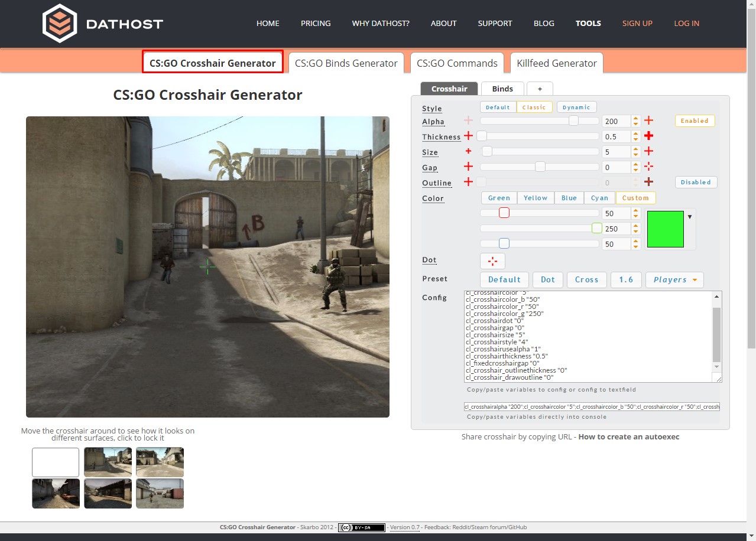Select the Dynamic crosshair style
Image resolution: width=756 pixels, height=541 pixels.
[576, 107]
